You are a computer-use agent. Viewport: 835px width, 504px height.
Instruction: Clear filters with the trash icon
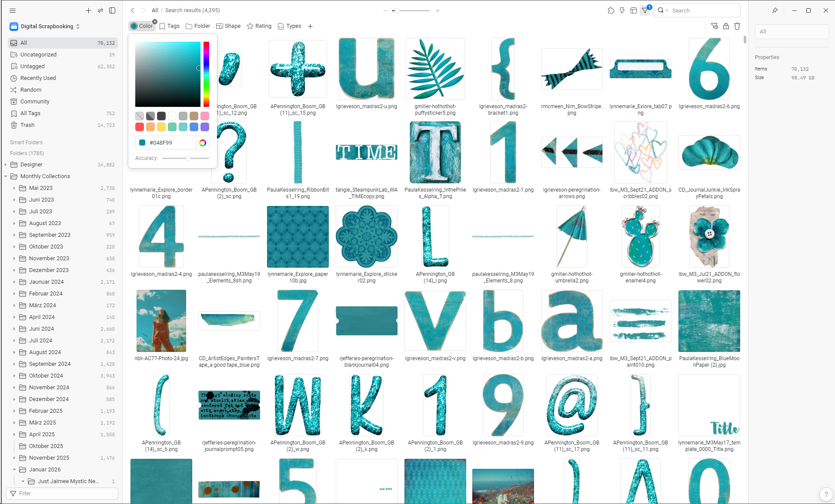(x=737, y=26)
